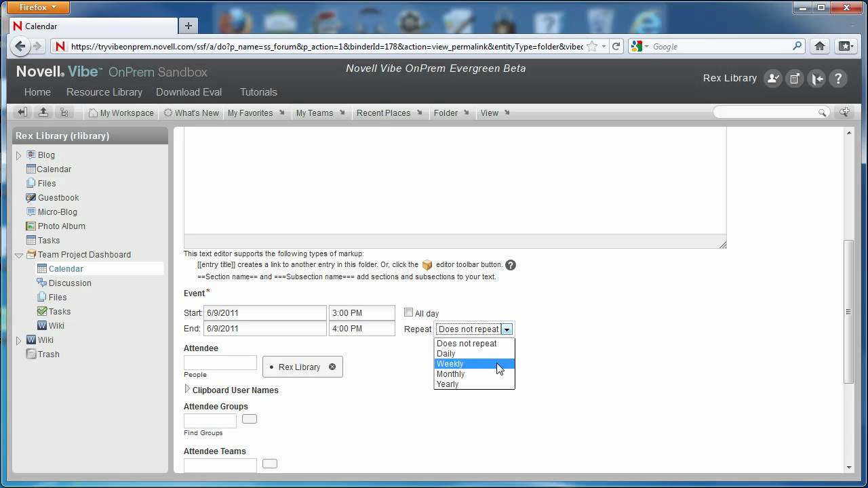
Task: Open the question mark help icon in header
Action: [839, 79]
